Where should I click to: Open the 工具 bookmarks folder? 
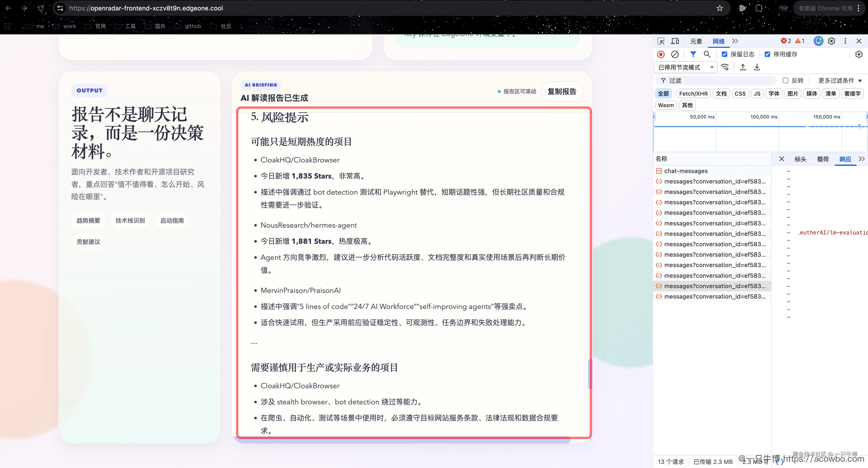pos(125,26)
